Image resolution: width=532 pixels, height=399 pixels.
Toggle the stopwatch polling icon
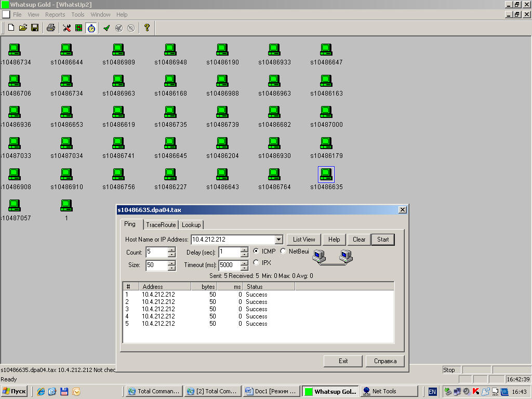point(91,28)
